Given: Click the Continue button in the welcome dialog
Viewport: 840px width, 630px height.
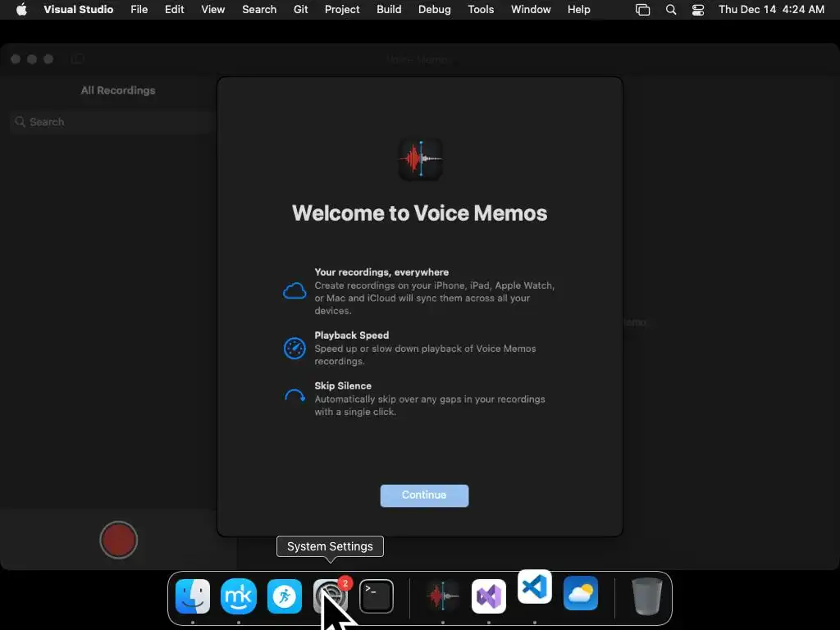Looking at the screenshot, I should point(424,495).
